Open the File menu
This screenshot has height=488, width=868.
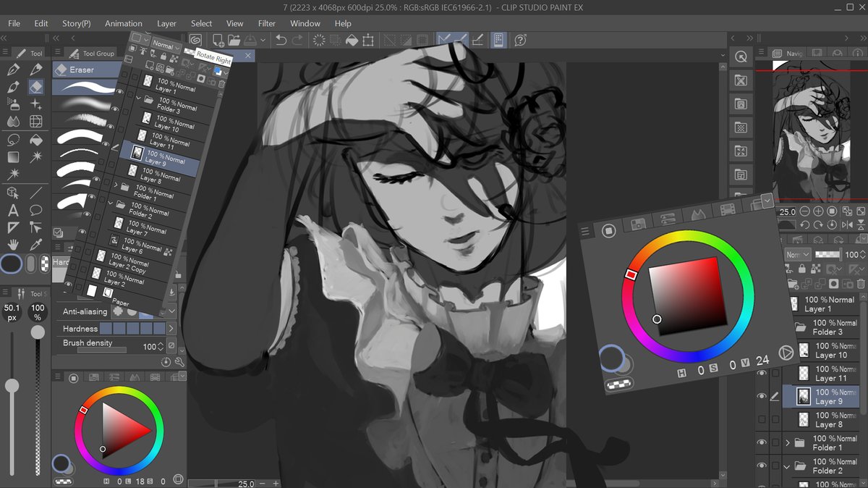click(14, 23)
